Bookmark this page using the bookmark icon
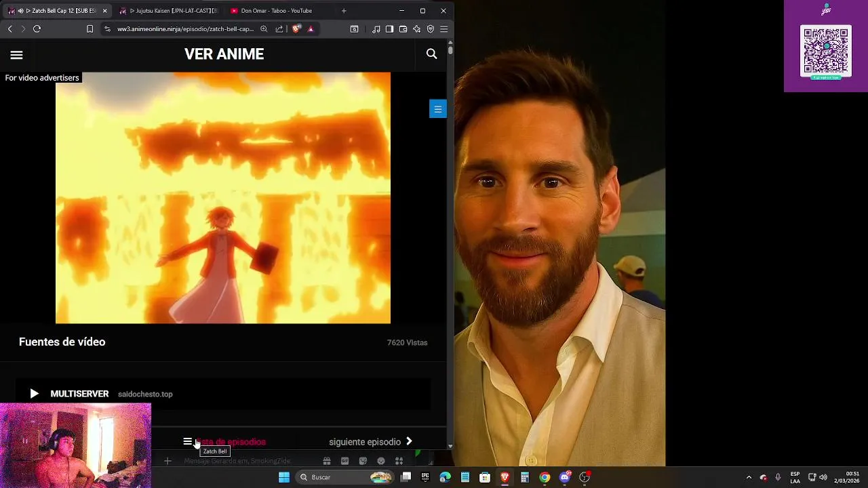The height and width of the screenshot is (488, 868). pos(90,29)
